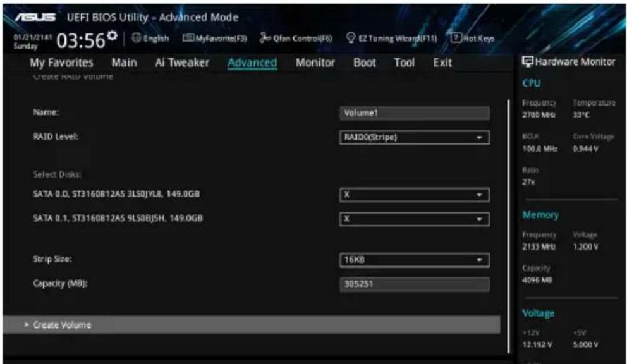Click the RAID Level: label
Screen dimensions: 627x364
(x=56, y=136)
